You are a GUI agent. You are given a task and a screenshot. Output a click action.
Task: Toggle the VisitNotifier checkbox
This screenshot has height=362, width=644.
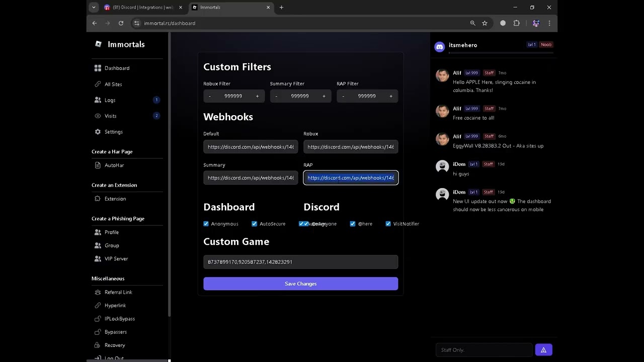pos(388,224)
